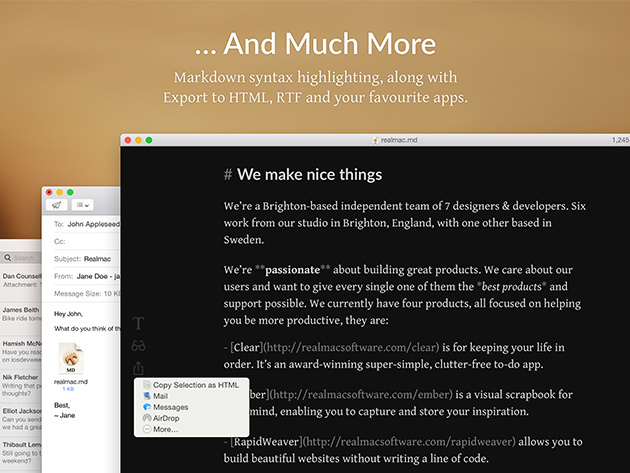
Task: Open the Typography (T) panel icon
Action: 138,323
